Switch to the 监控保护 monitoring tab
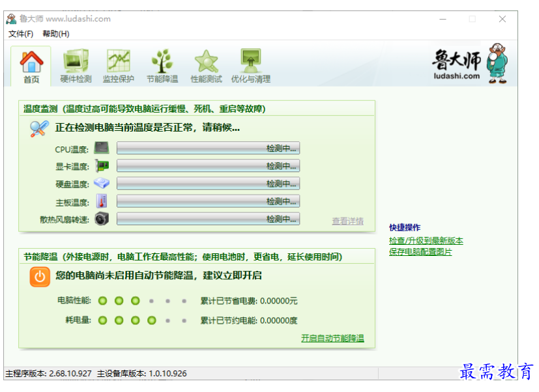Image resolution: width=539 pixels, height=392 pixels. pos(119,66)
